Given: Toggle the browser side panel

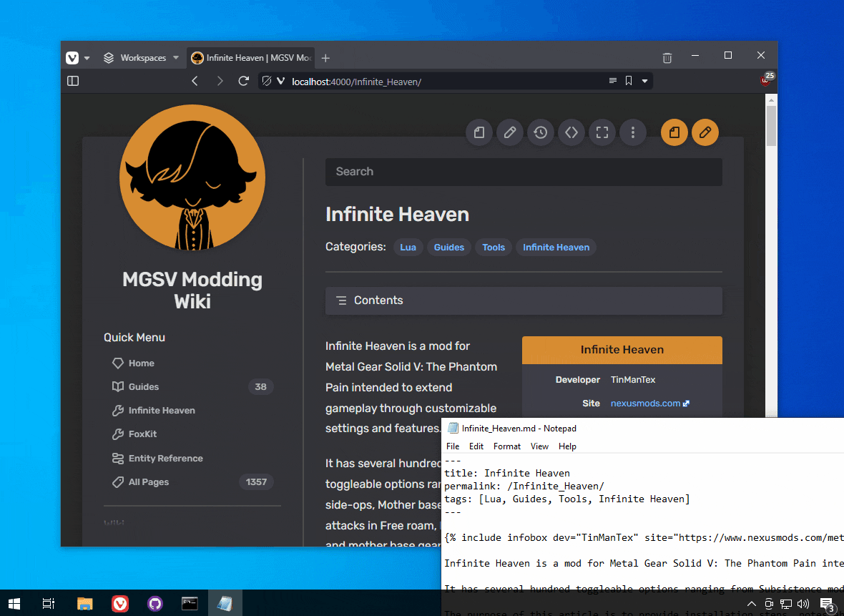Looking at the screenshot, I should click(73, 81).
